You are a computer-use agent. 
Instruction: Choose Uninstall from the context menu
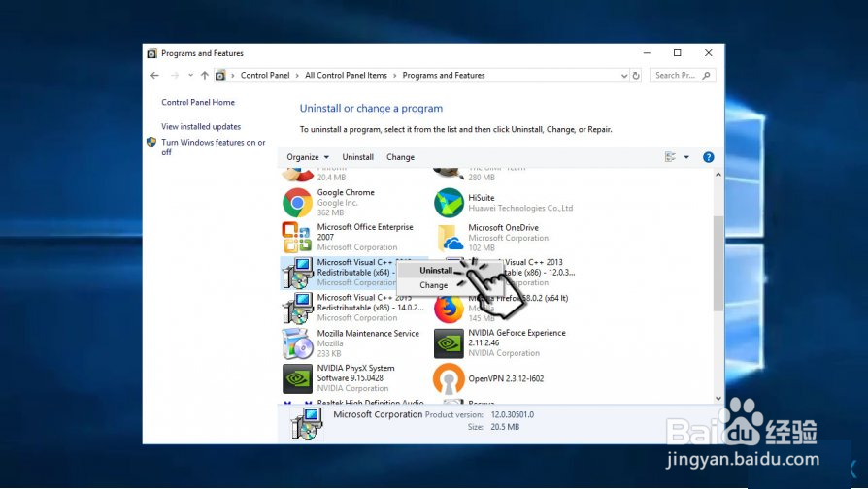pyautogui.click(x=436, y=270)
